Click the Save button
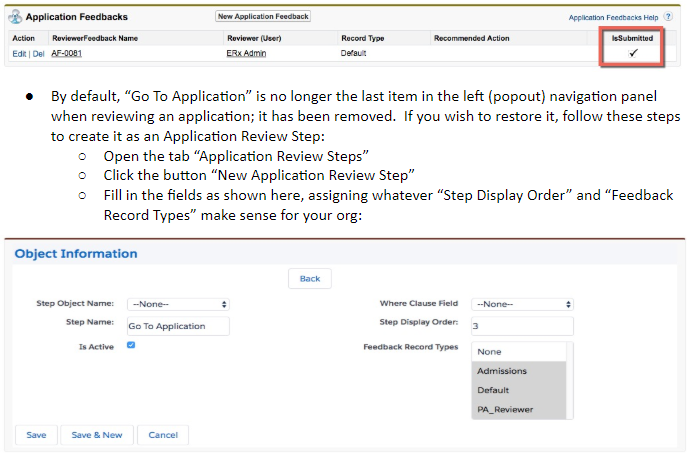Screen dimensions: 687x460 pyautogui.click(x=36, y=435)
